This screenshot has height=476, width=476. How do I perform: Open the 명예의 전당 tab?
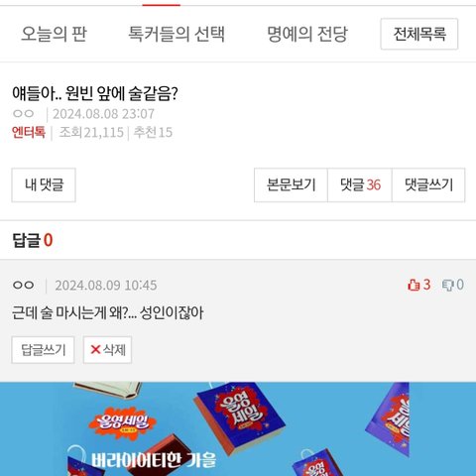pyautogui.click(x=307, y=34)
